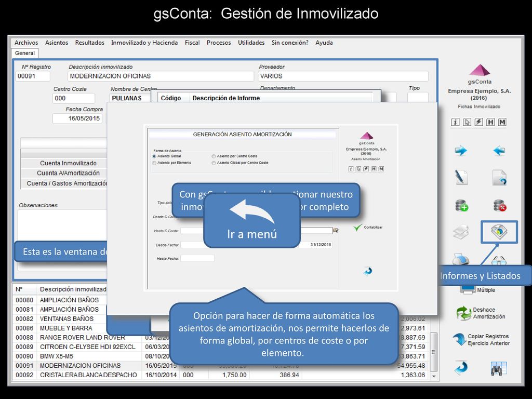Open the Asientos menu

(57, 43)
